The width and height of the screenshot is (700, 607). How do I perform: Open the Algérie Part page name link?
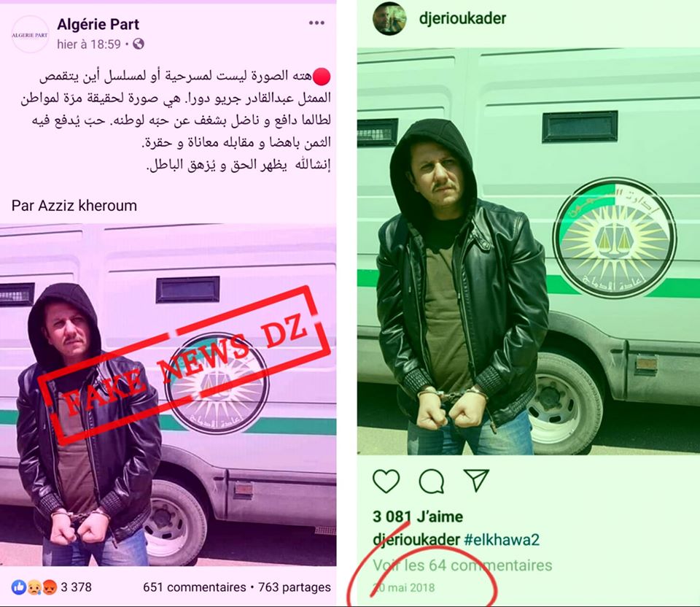tap(98, 24)
